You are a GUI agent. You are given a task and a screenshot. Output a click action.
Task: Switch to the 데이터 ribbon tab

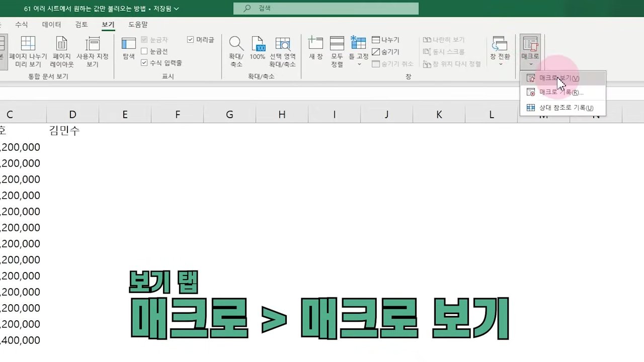tap(51, 24)
